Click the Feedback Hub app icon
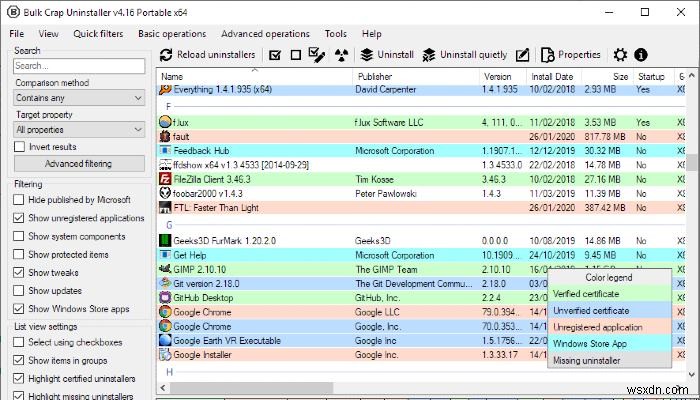 (x=165, y=150)
